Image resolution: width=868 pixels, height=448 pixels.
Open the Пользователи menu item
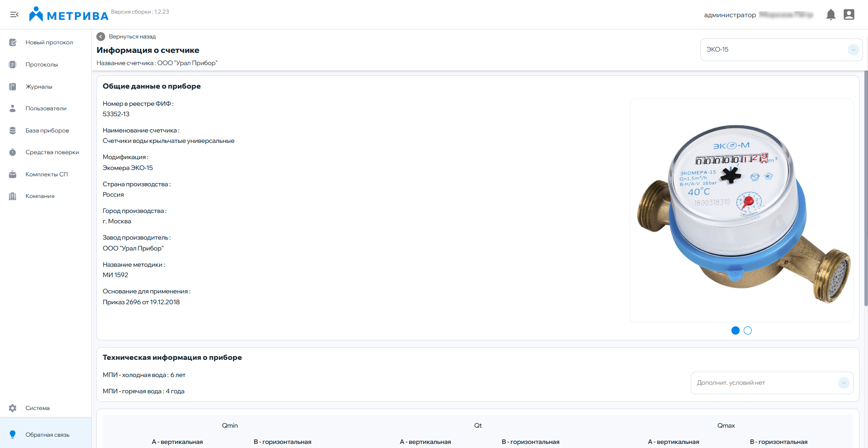46,108
